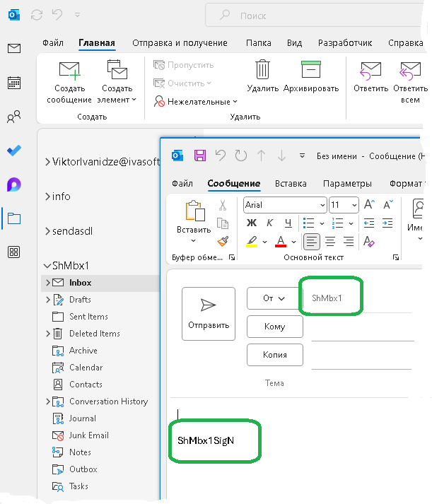This screenshot has width=432, height=504.
Task: Click Send/Receive all folders sync icon
Action: (37, 15)
